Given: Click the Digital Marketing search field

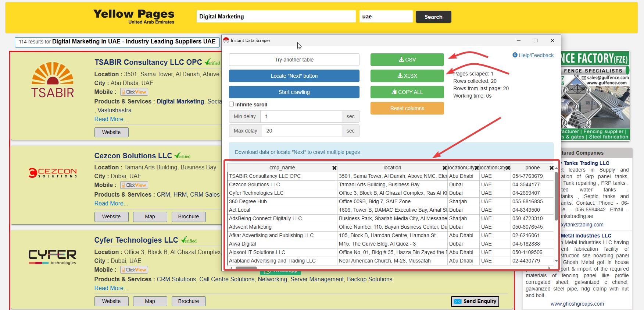Looking at the screenshot, I should (276, 17).
